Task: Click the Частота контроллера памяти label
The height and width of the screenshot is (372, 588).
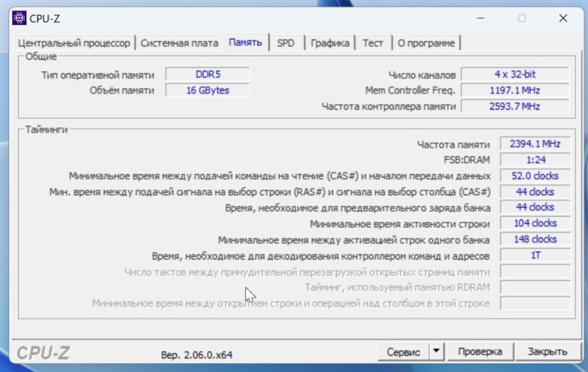Action: [388, 106]
